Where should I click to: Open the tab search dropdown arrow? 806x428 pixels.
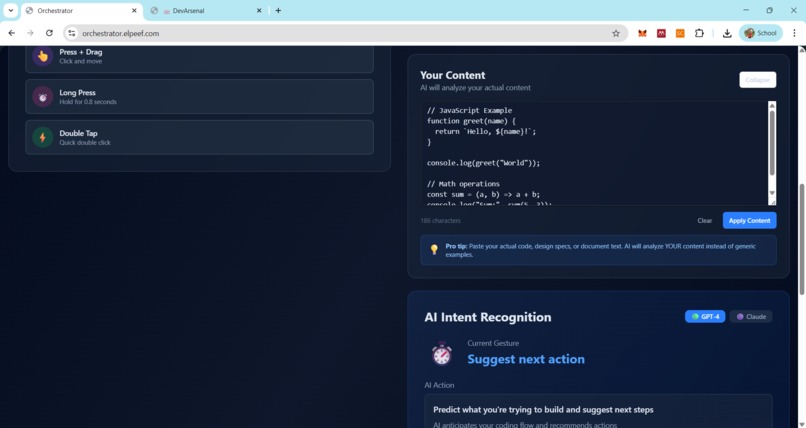10,10
